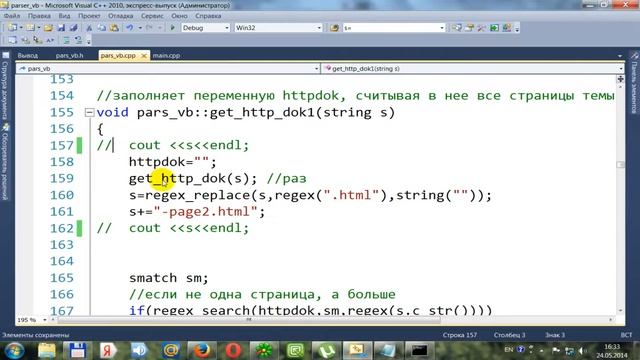
Task: Click the text editor icon just before 'A'
Action: [38, 40]
